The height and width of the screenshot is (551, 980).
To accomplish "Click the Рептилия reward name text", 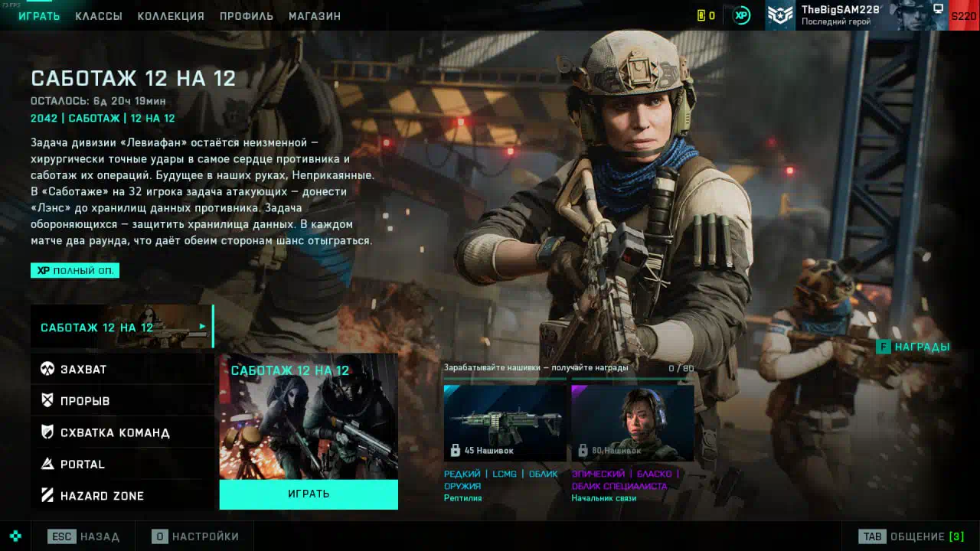I will pyautogui.click(x=463, y=498).
